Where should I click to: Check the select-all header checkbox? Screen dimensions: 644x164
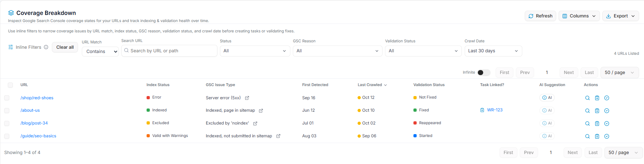(x=10, y=85)
